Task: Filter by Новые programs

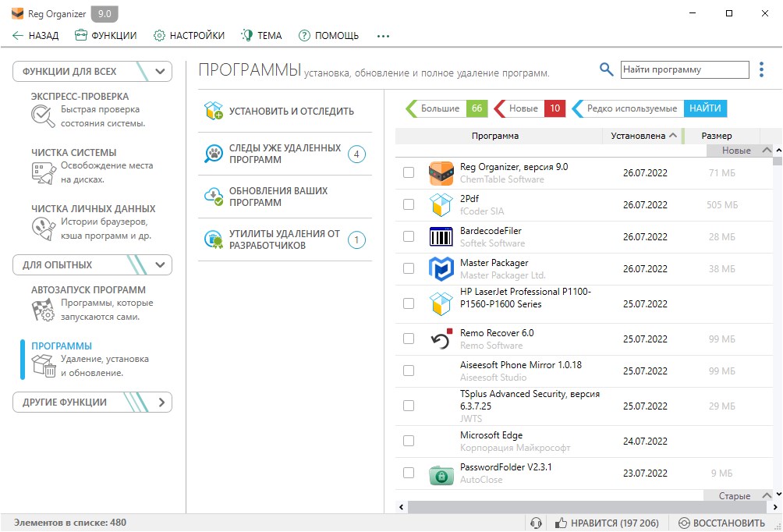Action: (530, 108)
